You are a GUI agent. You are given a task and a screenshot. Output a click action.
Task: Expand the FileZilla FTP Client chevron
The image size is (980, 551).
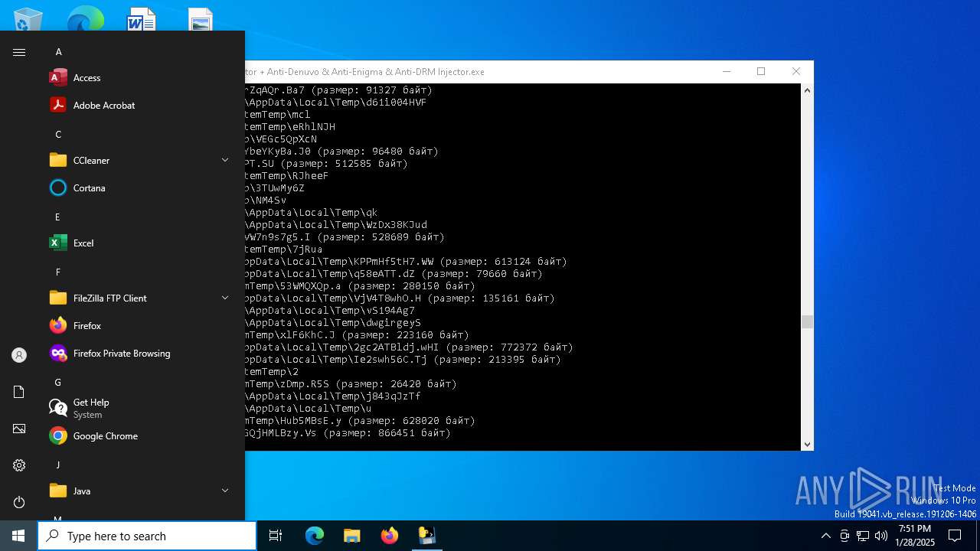[x=225, y=298]
